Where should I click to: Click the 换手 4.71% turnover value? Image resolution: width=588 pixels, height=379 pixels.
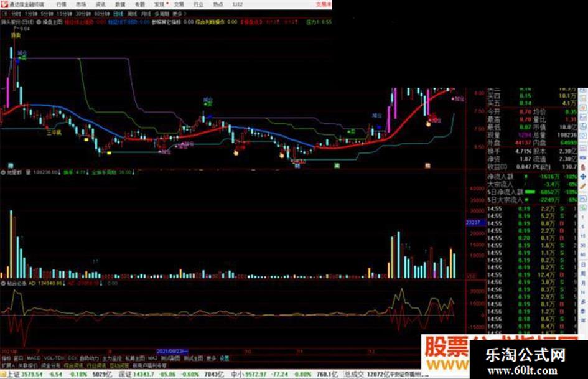click(x=523, y=152)
